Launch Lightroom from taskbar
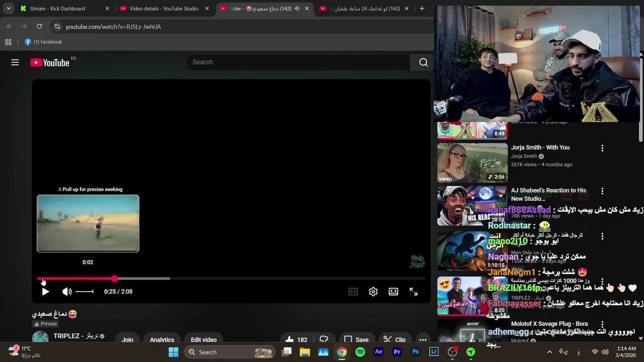This screenshot has height=362, width=644. point(434,352)
